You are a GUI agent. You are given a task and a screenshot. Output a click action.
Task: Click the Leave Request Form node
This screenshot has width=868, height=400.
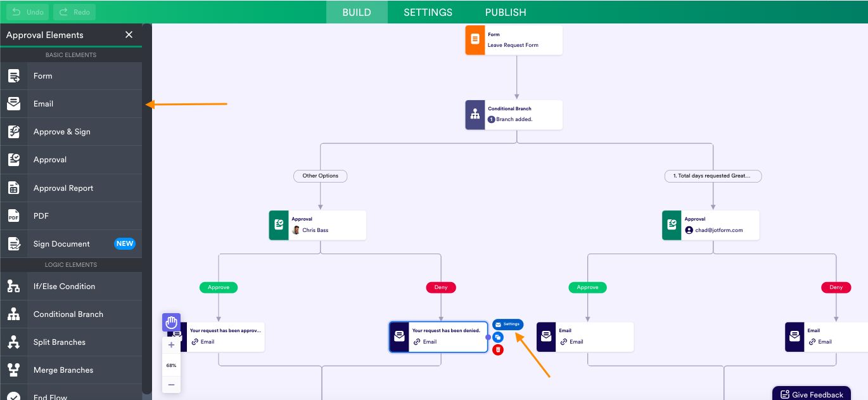(514, 40)
